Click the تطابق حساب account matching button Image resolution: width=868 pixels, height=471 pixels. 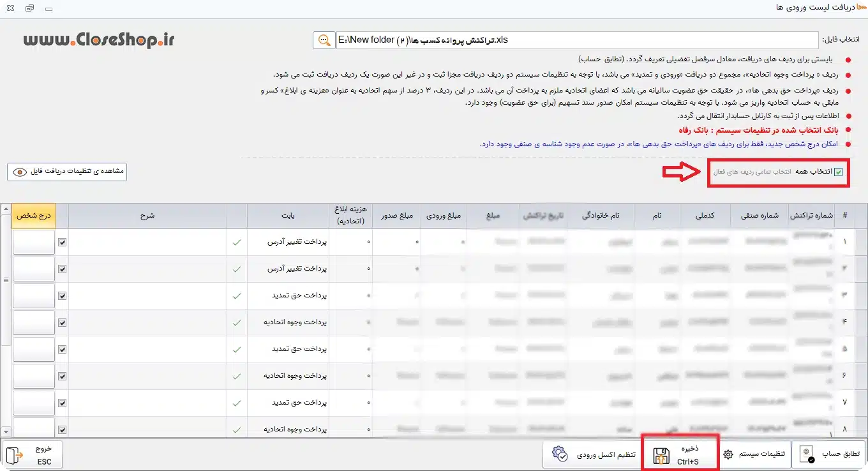point(829,454)
